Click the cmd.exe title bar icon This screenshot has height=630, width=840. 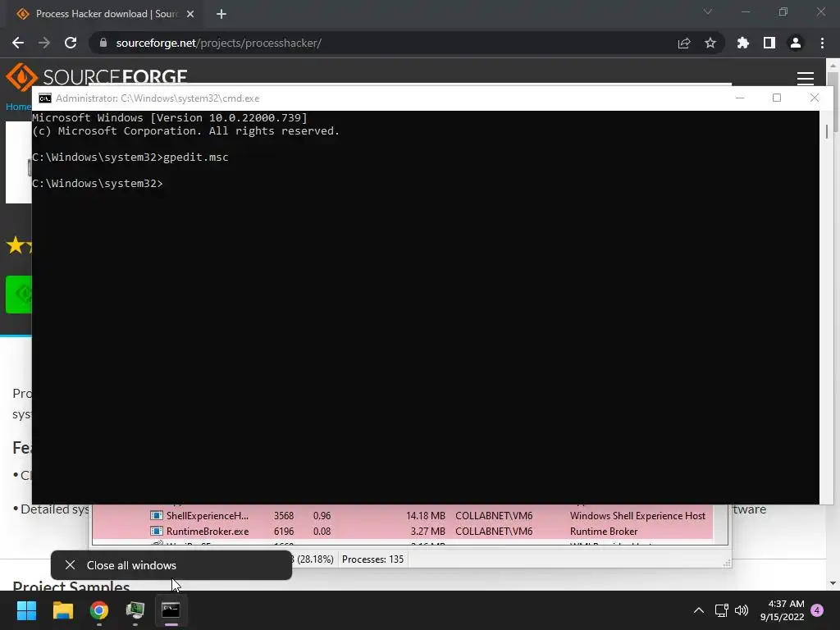coord(45,98)
